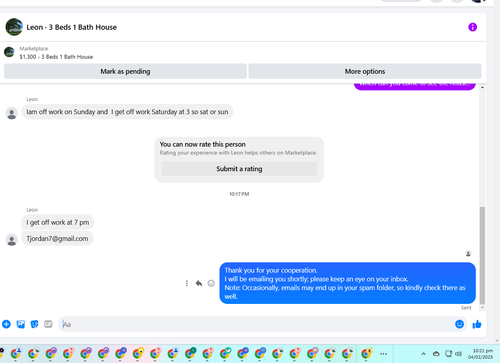Open the three-dot menu beside blue message
The width and height of the screenshot is (500, 363).
click(187, 283)
